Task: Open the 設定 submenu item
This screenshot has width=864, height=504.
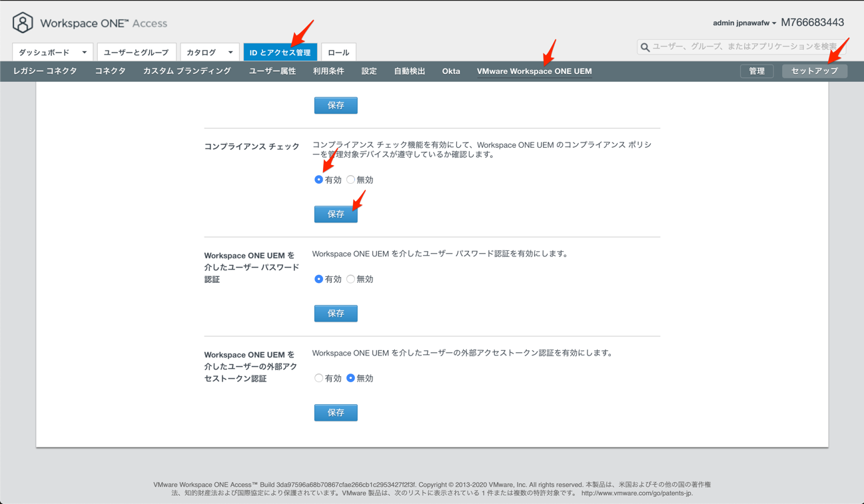Action: pyautogui.click(x=369, y=71)
